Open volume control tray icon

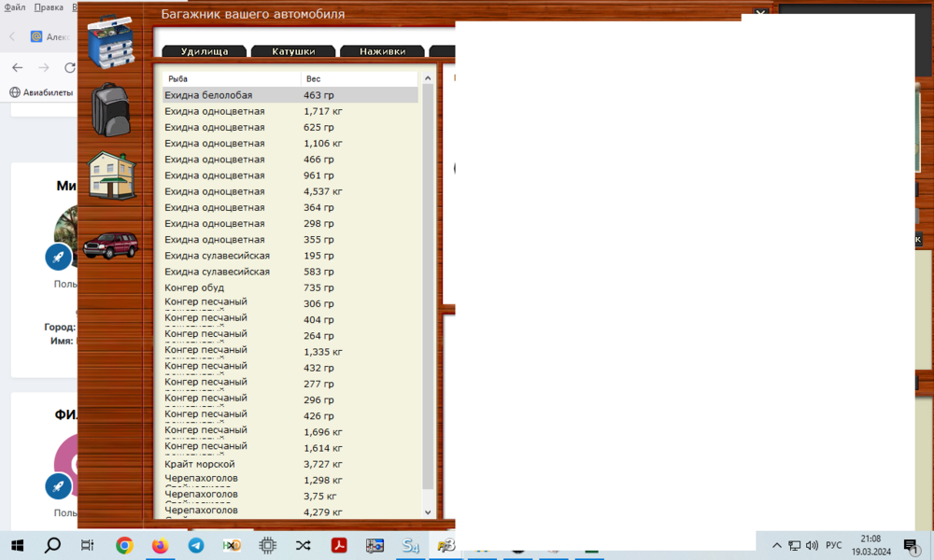pyautogui.click(x=812, y=545)
